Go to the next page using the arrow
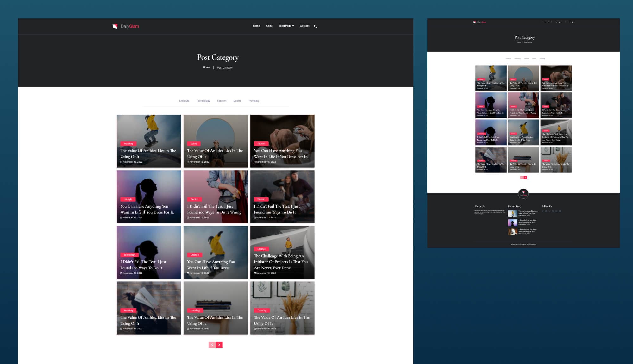Image resolution: width=633 pixels, height=364 pixels. click(219, 344)
